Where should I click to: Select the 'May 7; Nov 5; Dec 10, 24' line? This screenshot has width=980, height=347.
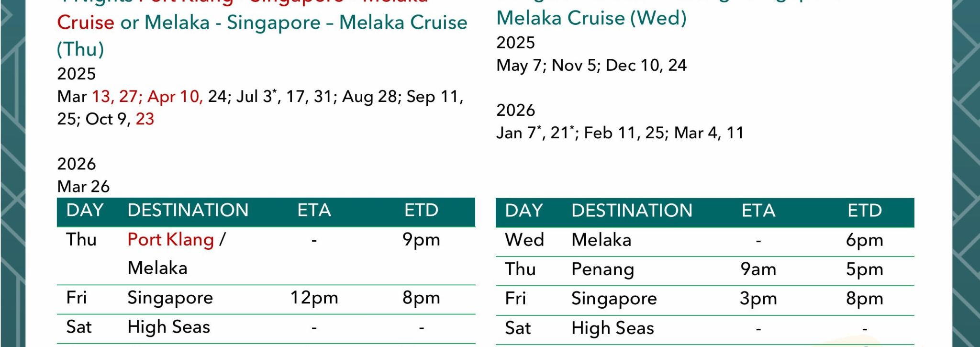(x=591, y=65)
